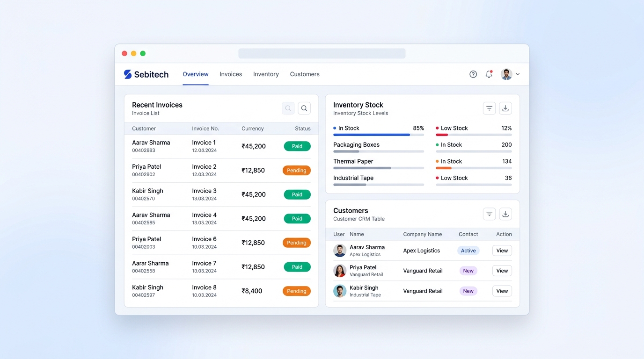Open the Customers panel filter icon
The image size is (644, 359).
tap(489, 214)
